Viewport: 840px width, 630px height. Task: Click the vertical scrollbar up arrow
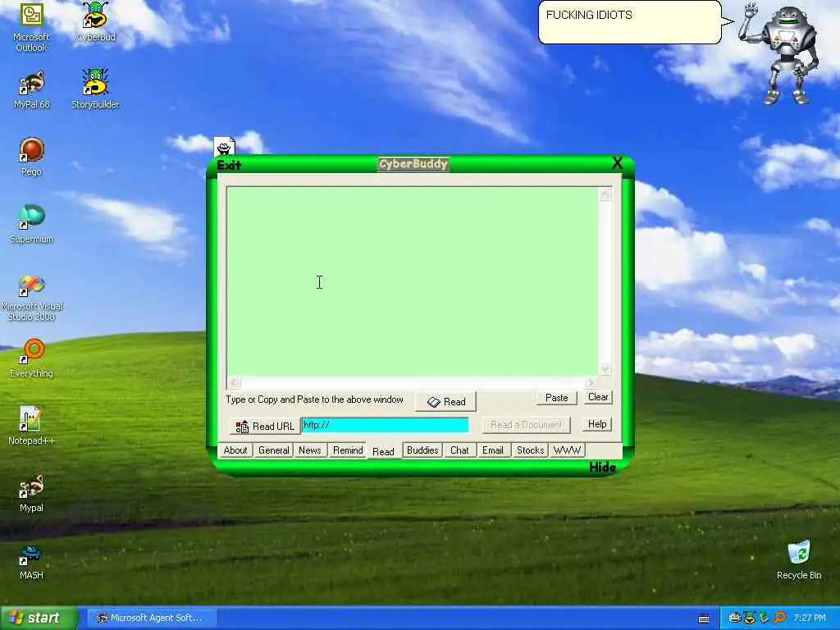(x=605, y=194)
